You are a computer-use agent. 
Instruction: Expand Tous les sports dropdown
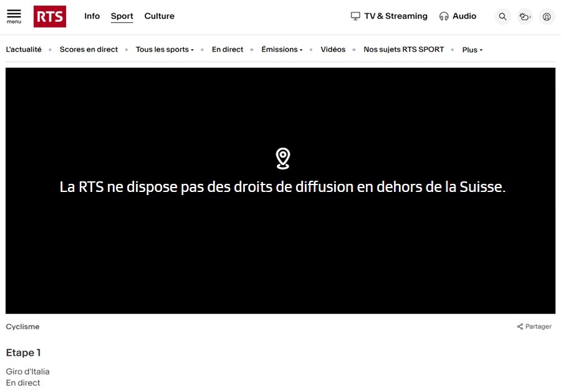165,49
